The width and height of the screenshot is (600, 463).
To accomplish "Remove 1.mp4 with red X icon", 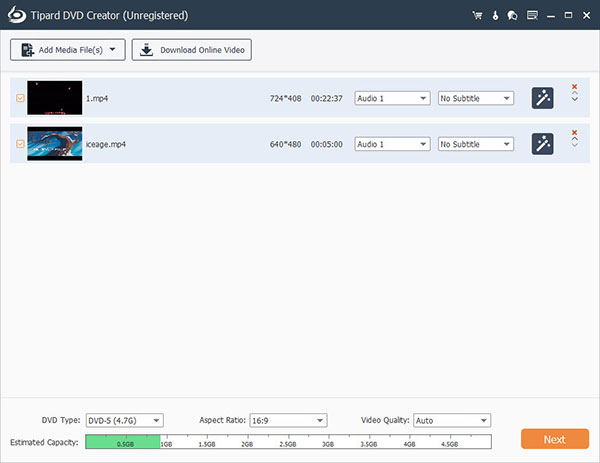I will 574,88.
